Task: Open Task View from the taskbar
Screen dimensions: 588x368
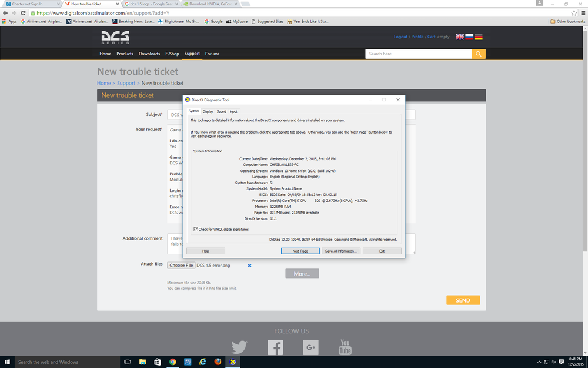Action: click(127, 362)
